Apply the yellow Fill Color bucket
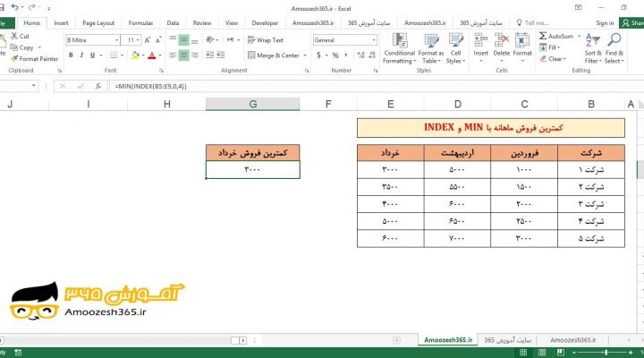This screenshot has width=644, height=358. [x=135, y=55]
